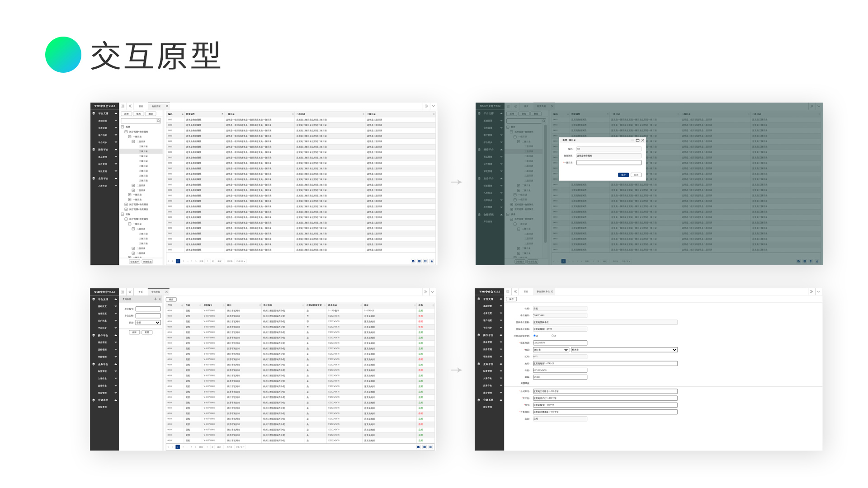Collapse the 耗材 root tree node
The height and width of the screenshot is (488, 868).
point(123,127)
